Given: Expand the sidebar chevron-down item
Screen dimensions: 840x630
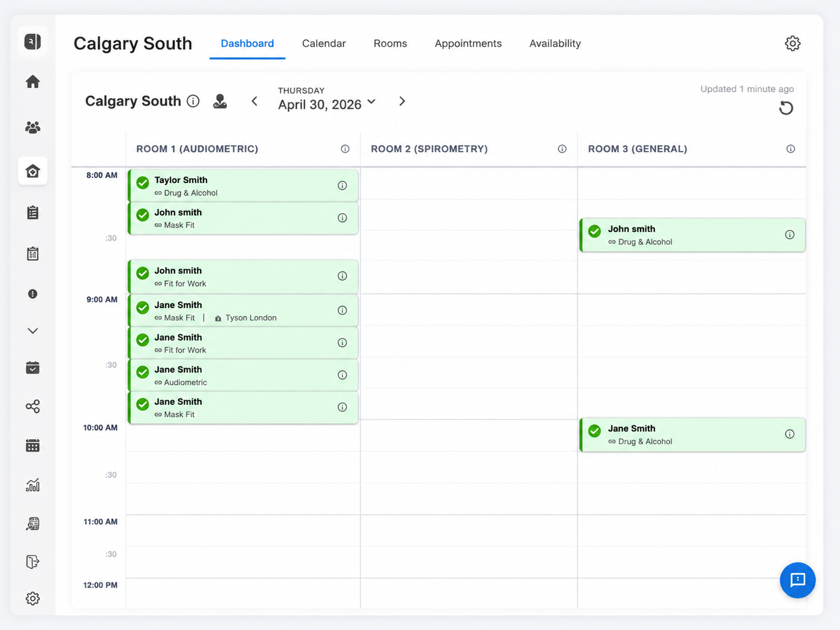Looking at the screenshot, I should pos(33,331).
